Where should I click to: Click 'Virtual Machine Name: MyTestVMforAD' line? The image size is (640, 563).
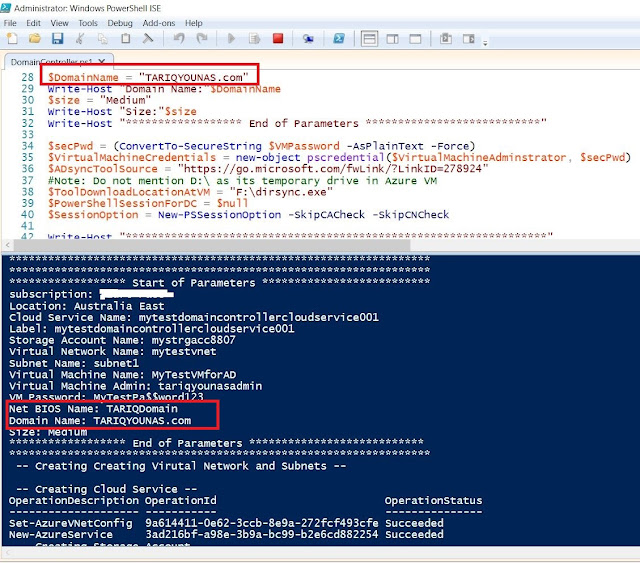pyautogui.click(x=122, y=375)
